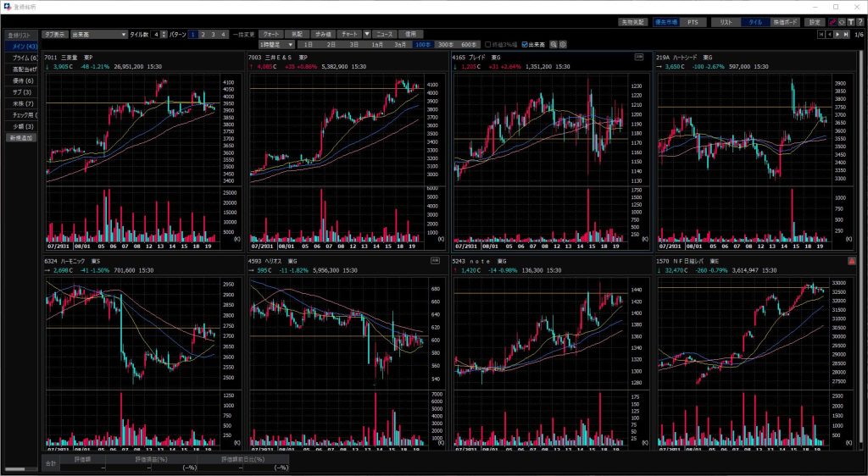Switch market toggle to PTS
The width and height of the screenshot is (868, 476).
pos(693,22)
